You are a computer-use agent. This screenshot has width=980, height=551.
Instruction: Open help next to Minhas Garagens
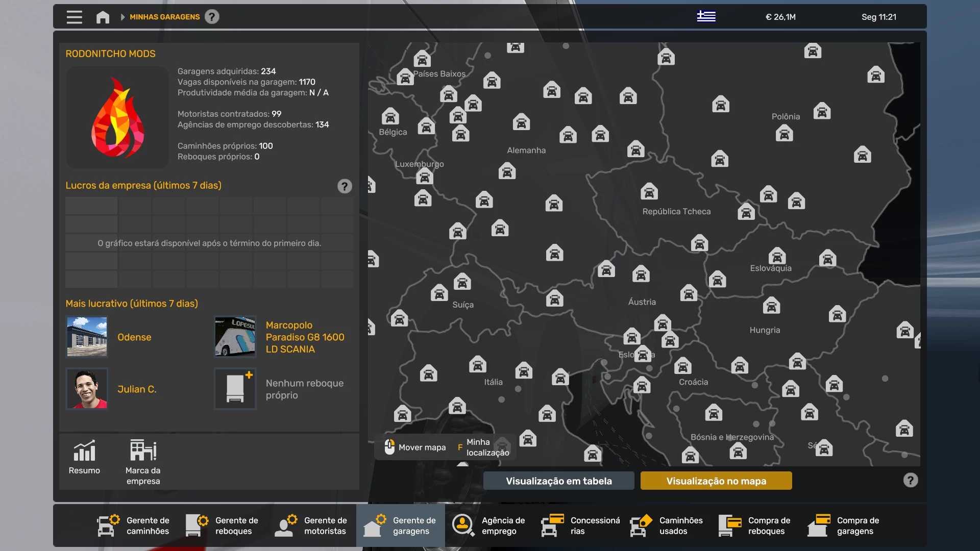(x=212, y=17)
